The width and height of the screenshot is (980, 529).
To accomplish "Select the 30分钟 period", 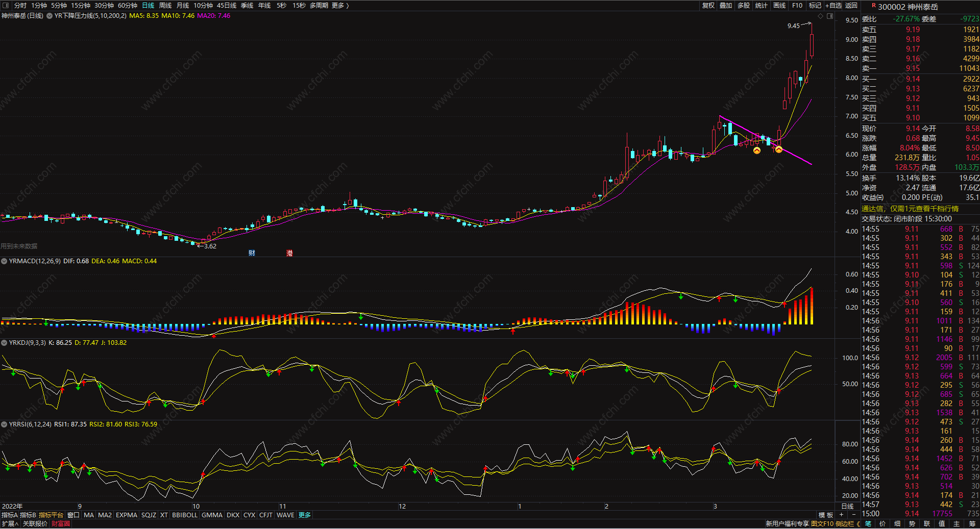I will click(x=104, y=5).
